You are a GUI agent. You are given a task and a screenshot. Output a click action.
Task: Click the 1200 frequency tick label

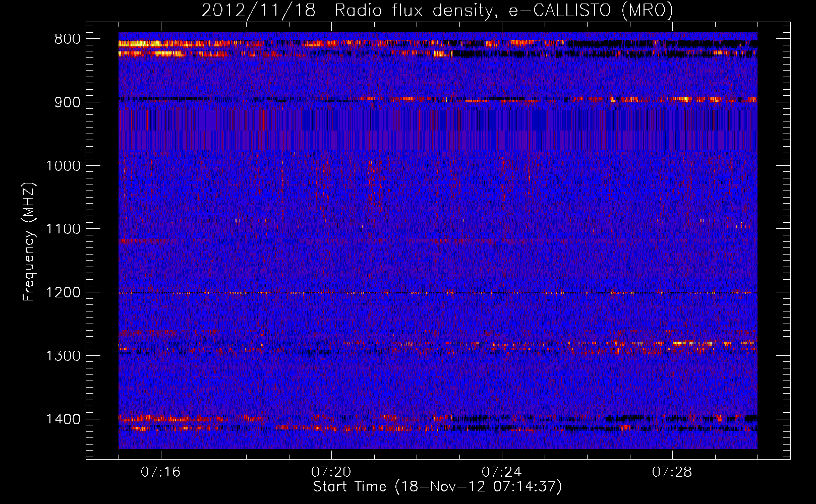pyautogui.click(x=64, y=293)
